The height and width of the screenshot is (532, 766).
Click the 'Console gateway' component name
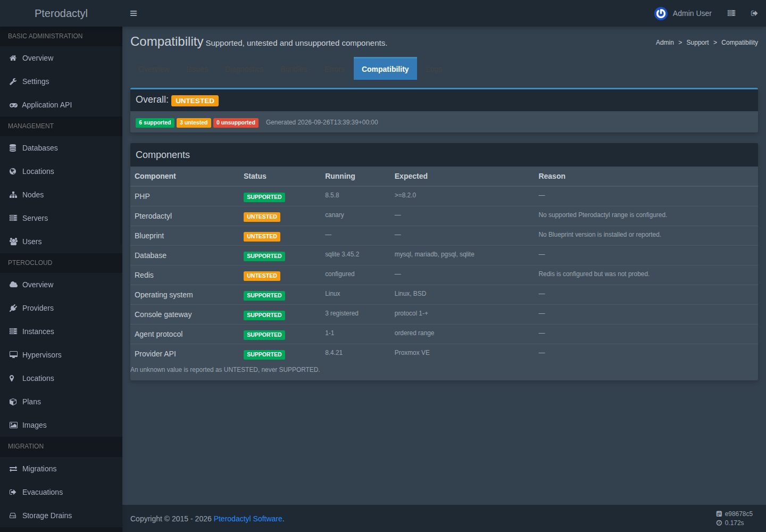[x=163, y=314]
